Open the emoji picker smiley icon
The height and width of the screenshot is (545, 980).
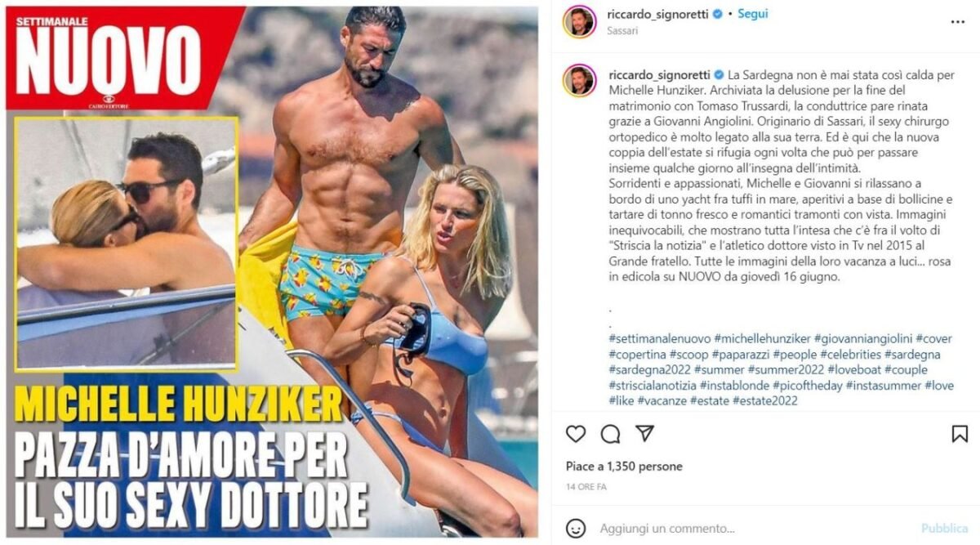[x=576, y=528]
